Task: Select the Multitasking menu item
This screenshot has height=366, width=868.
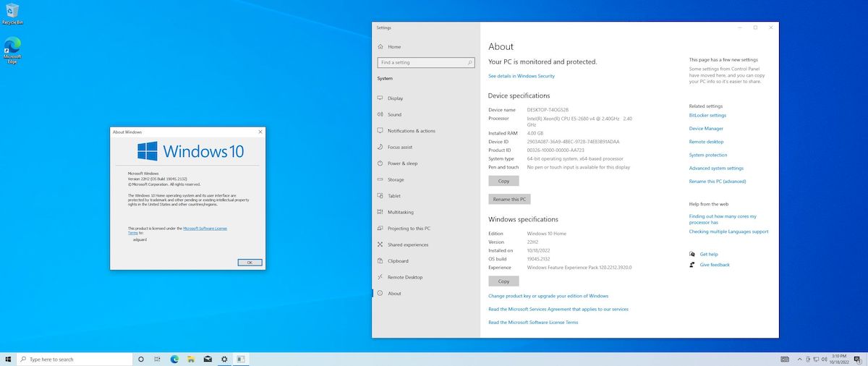Action: click(400, 212)
